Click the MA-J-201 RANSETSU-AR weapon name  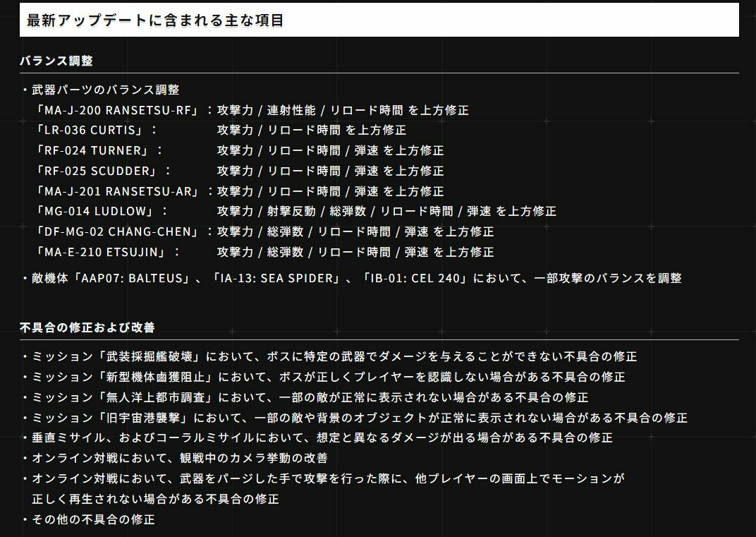tap(116, 191)
